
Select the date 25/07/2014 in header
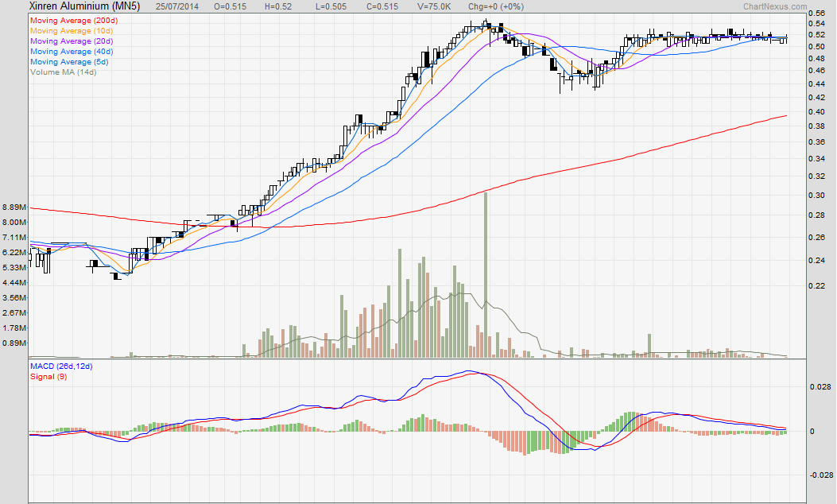(177, 7)
